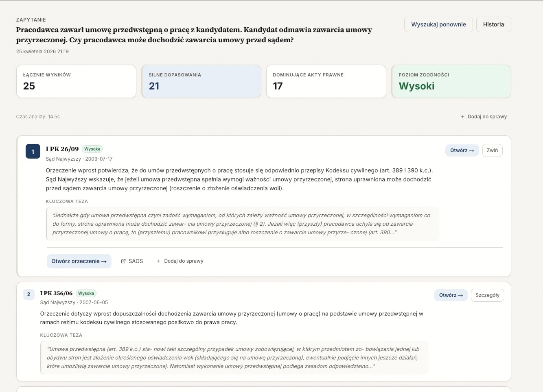Select the numbered badge "2" on second result
Image resolution: width=543 pixels, height=392 pixels.
(x=28, y=294)
